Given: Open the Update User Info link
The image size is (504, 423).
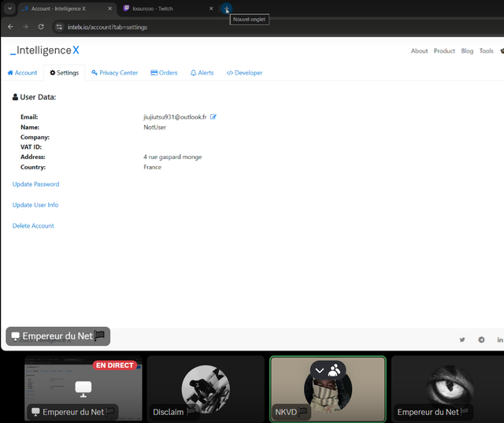Looking at the screenshot, I should (x=35, y=205).
